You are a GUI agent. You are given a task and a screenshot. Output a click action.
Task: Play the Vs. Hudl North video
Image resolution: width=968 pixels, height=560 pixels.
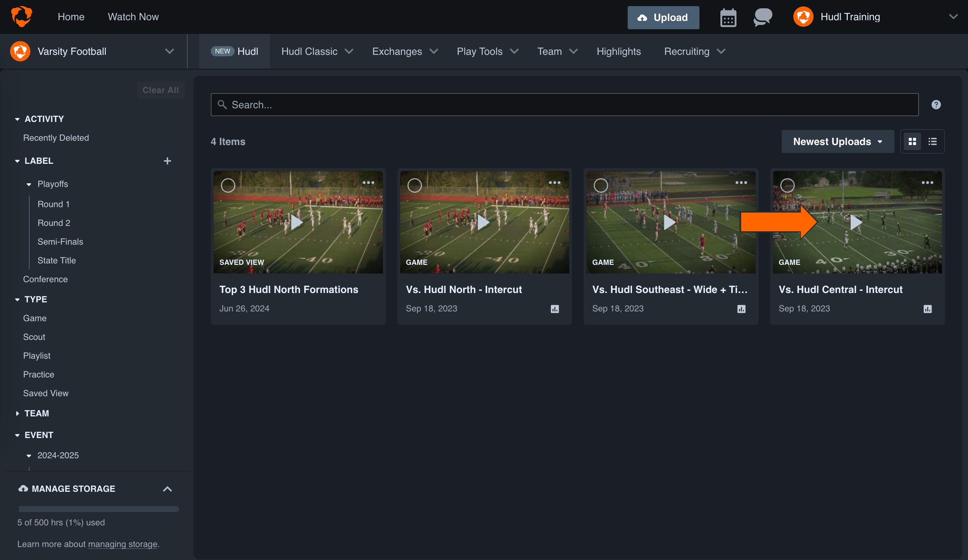[483, 222]
